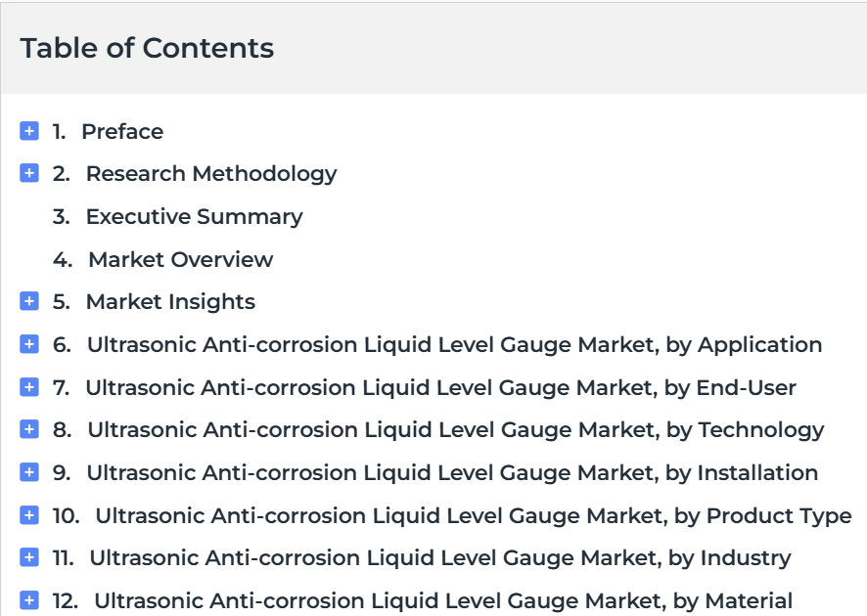Click plus icon beside by Technology section
The width and height of the screenshot is (867, 616).
(x=29, y=429)
